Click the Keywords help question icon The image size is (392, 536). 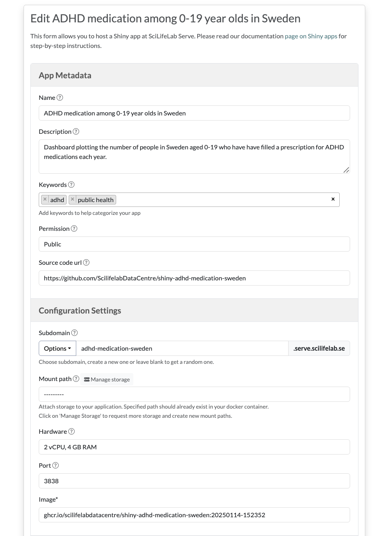coord(71,185)
